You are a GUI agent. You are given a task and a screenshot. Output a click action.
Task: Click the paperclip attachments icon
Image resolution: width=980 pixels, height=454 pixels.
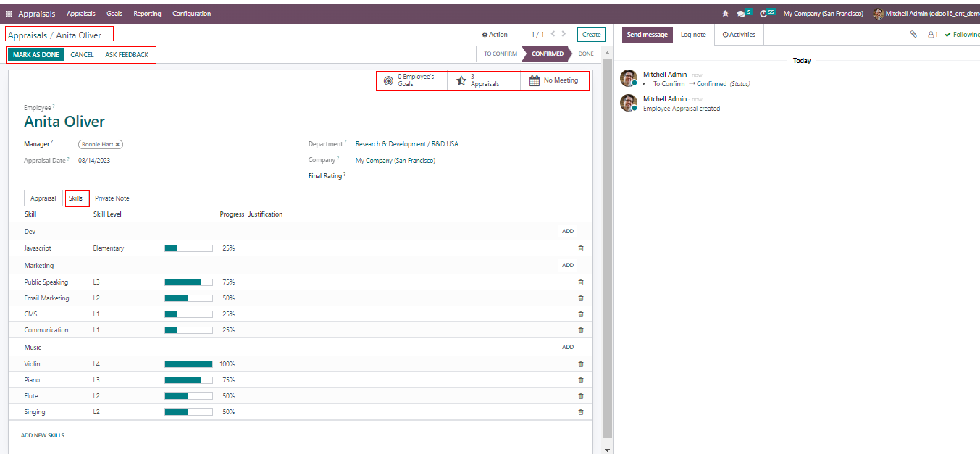pos(913,34)
